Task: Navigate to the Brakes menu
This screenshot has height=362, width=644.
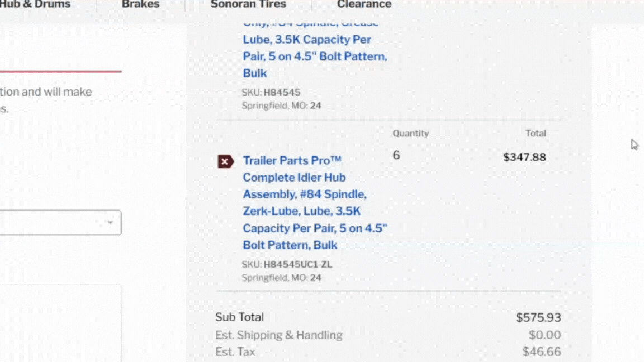Action: click(140, 4)
